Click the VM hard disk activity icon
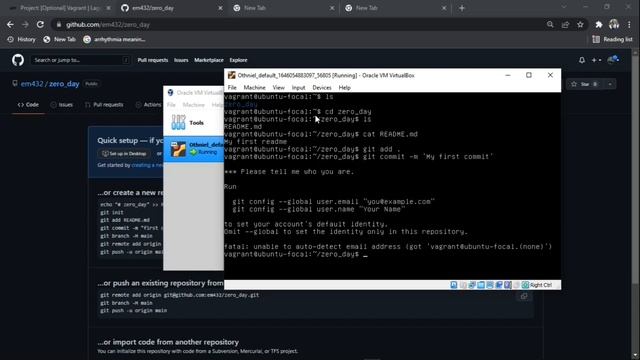 (453, 285)
